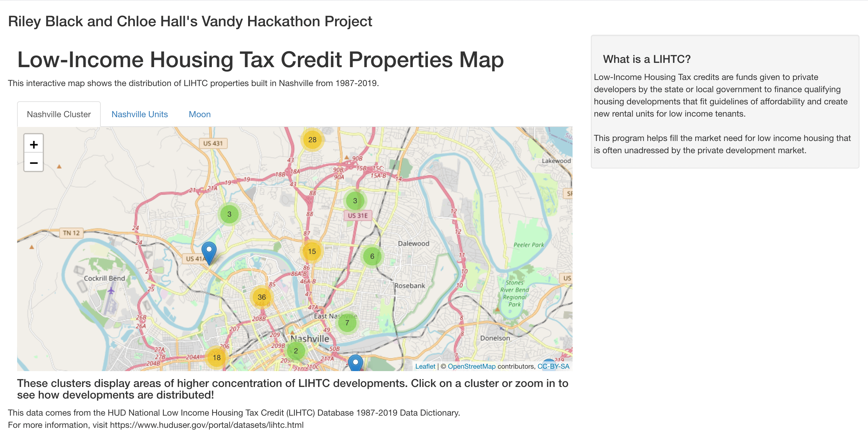Expand the cluster marker labeled 18
The image size is (868, 437).
(216, 357)
